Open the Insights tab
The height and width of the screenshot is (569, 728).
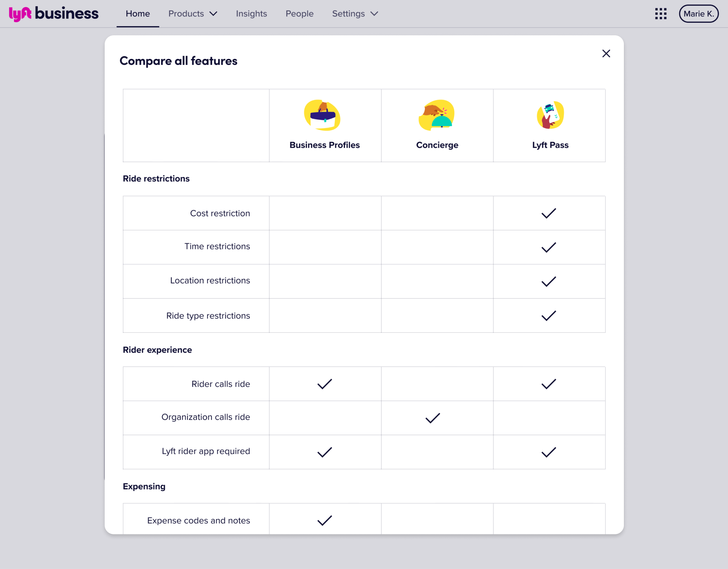click(x=251, y=14)
